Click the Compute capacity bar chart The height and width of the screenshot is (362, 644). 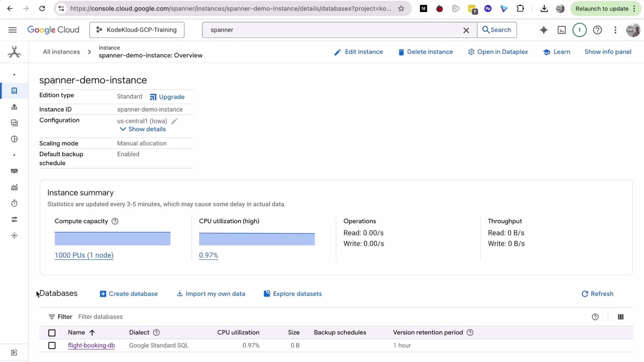(x=112, y=238)
